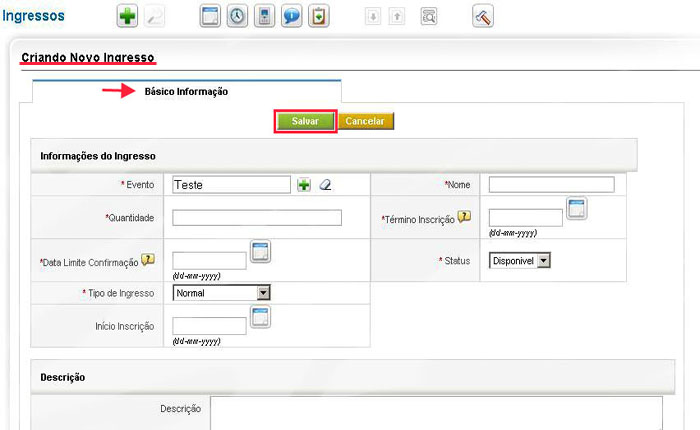700x430 pixels.
Task: Click the hammer tool icon in toolbar
Action: (x=483, y=17)
